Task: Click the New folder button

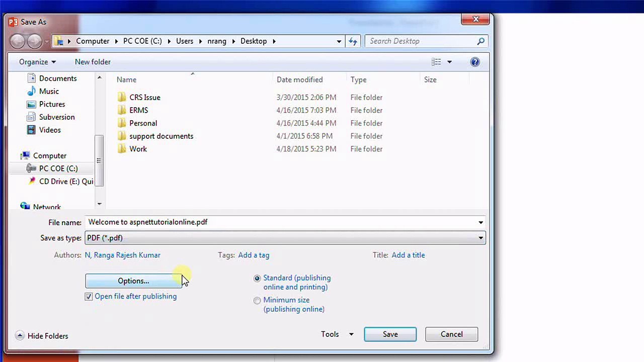Action: click(x=93, y=62)
